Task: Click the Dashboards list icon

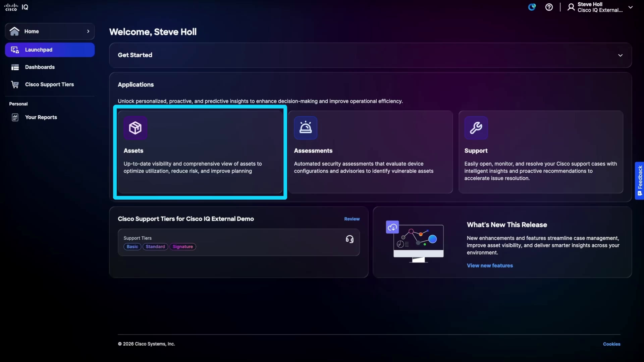Action: tap(15, 67)
